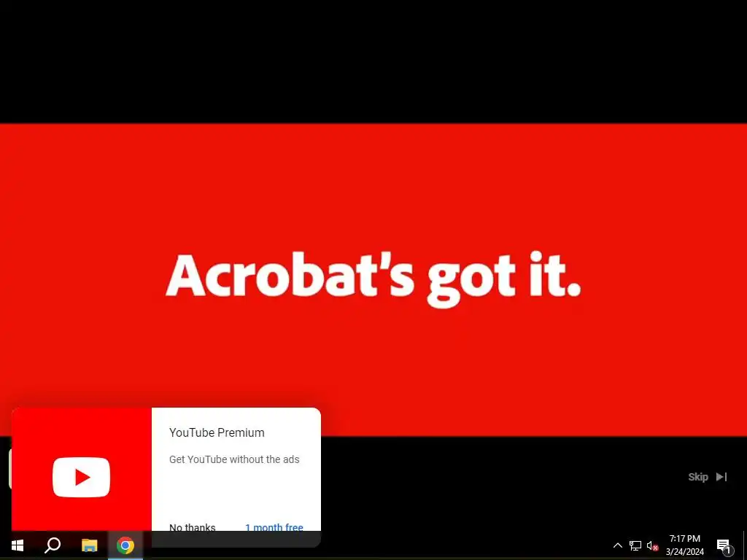Screen dimensions: 747x560
Task: Click 'Get YouTube without the ads' text
Action: coord(234,459)
